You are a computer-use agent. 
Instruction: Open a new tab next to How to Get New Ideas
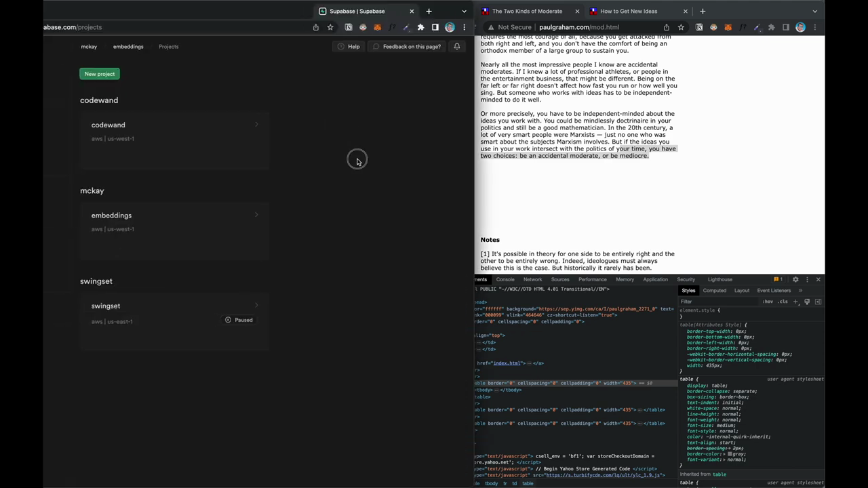click(x=703, y=11)
